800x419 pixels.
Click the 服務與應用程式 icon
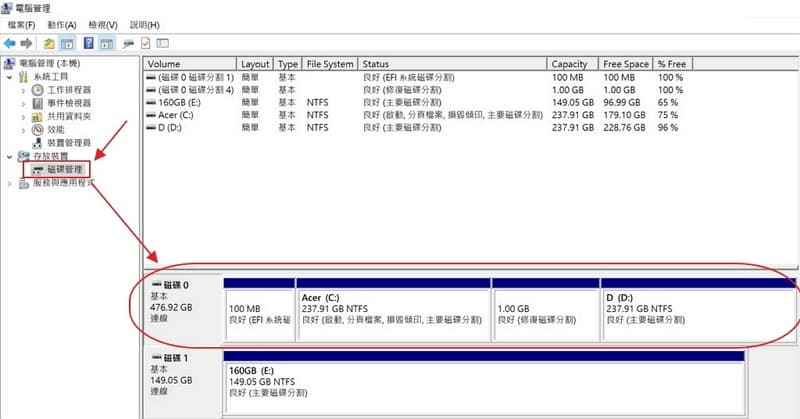coord(23,183)
